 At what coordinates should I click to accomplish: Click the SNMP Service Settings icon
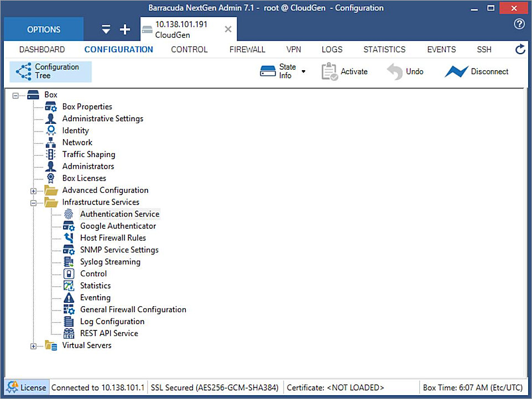pos(69,250)
